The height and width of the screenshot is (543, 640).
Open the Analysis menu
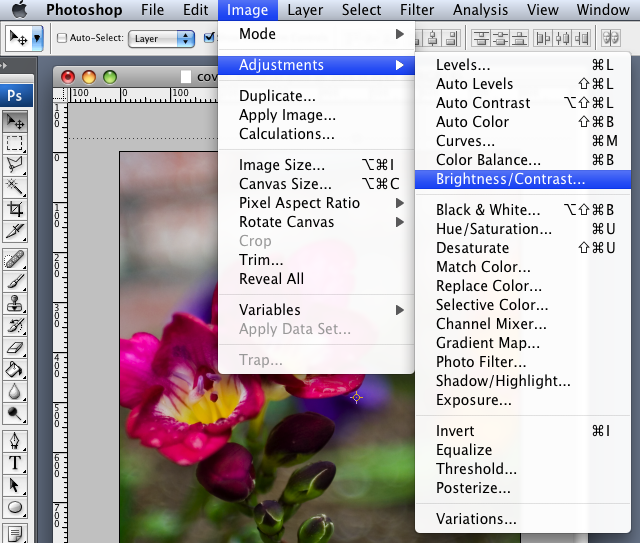[x=480, y=10]
